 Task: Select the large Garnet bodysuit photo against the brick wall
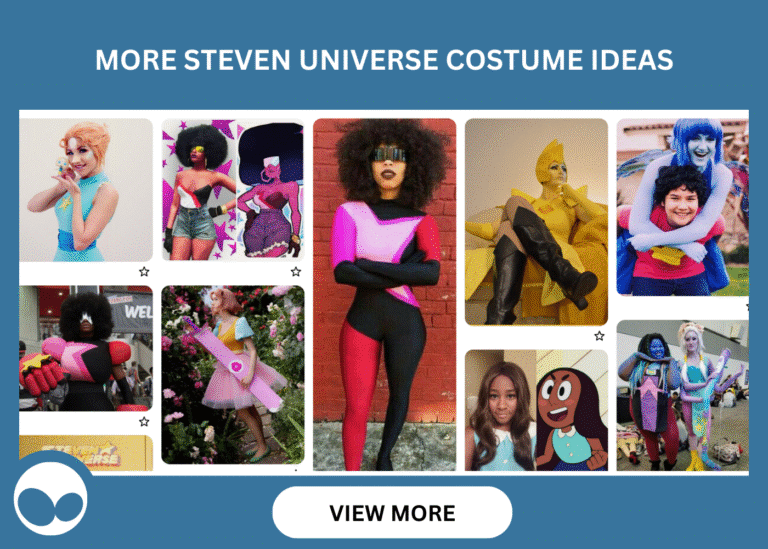[384, 294]
